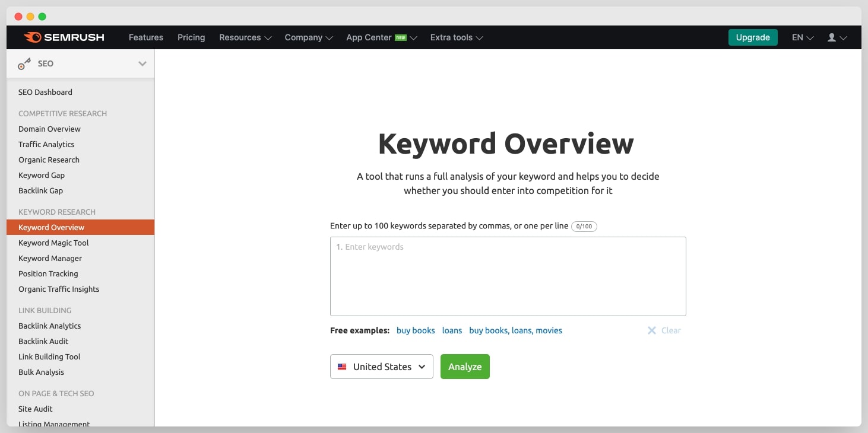Open Backlink Analytics
The width and height of the screenshot is (868, 433).
coord(49,326)
